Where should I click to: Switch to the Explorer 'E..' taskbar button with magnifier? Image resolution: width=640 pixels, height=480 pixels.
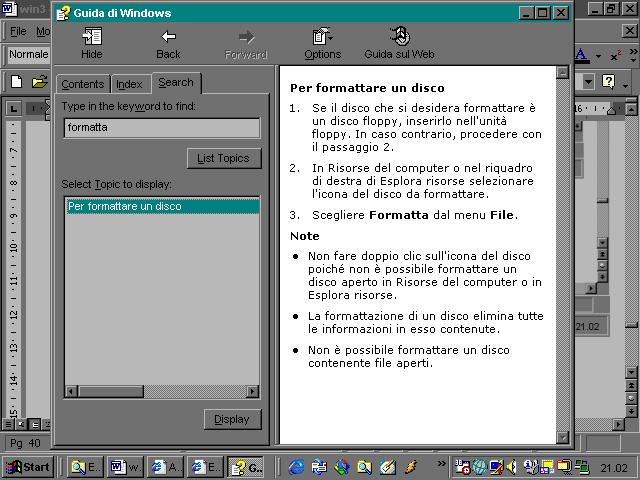85,467
